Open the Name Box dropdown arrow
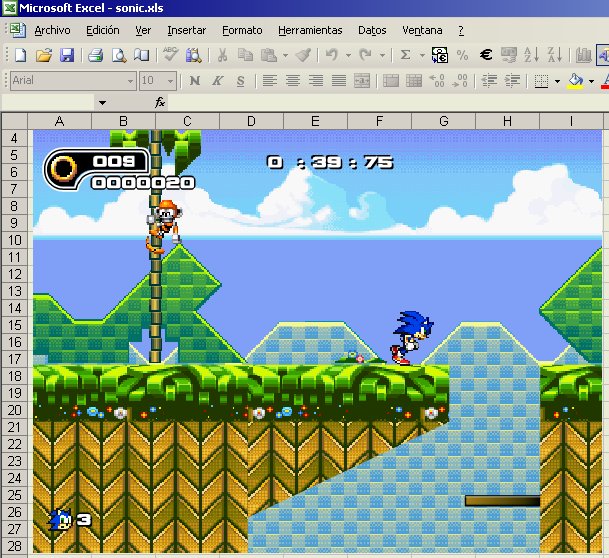This screenshot has height=558, width=609. [x=102, y=103]
